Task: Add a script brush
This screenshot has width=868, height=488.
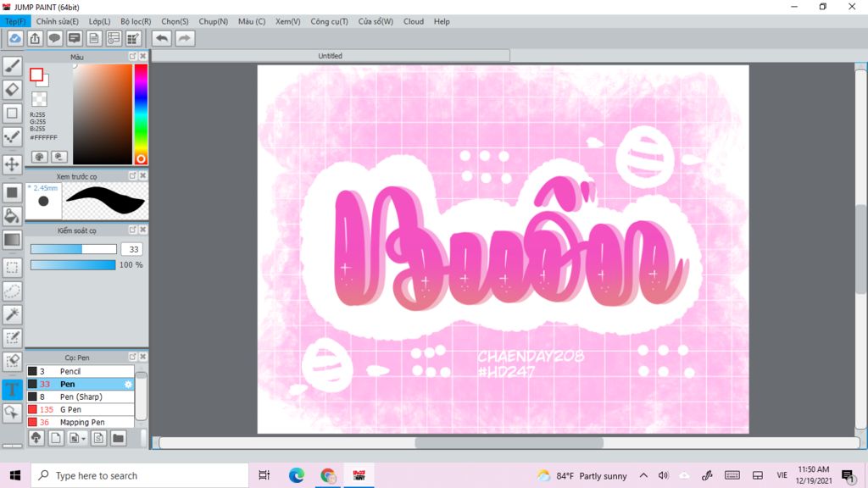Action: point(98,438)
